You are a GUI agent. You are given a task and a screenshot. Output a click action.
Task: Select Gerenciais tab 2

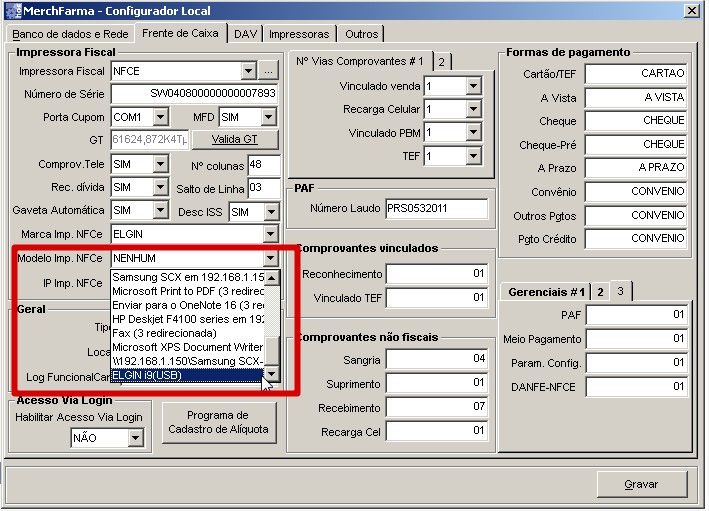(600, 292)
